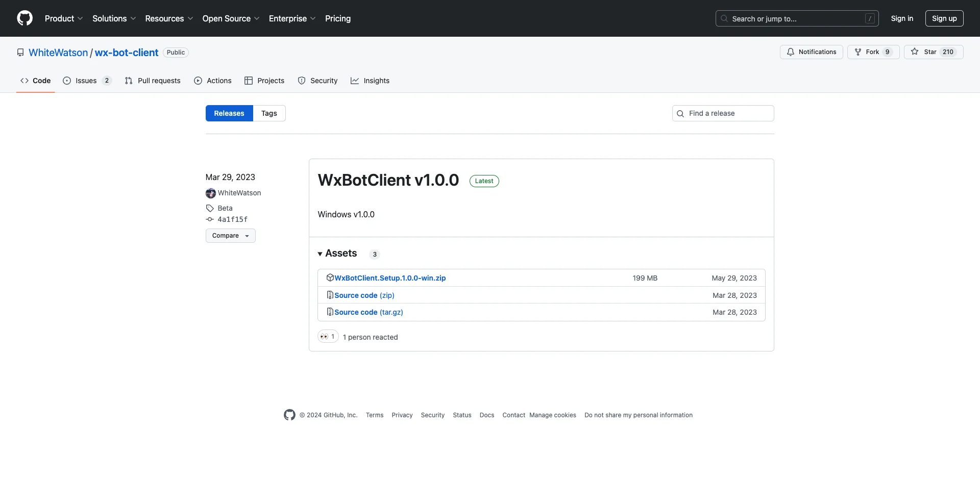The width and height of the screenshot is (980, 480).
Task: Open the Compare dropdown
Action: 231,236
